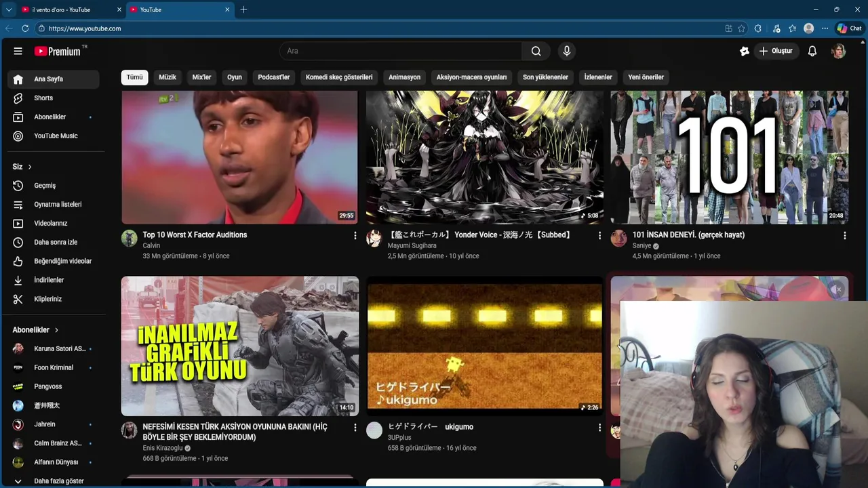This screenshot has width=868, height=488.
Task: Open Shorts from the sidebar
Action: (x=54, y=98)
